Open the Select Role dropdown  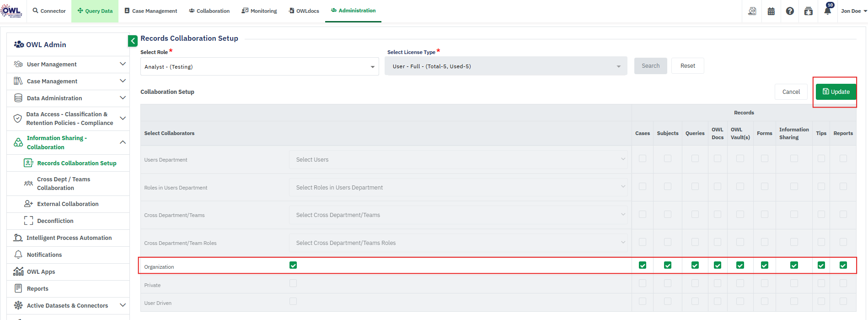click(x=259, y=67)
